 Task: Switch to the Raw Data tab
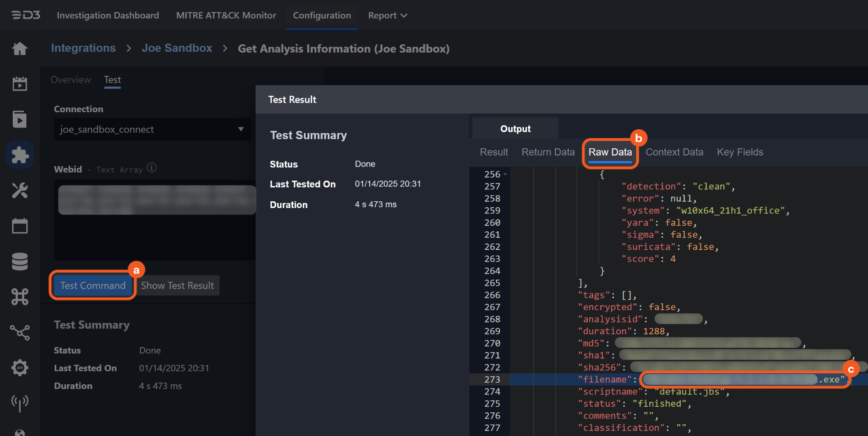pos(610,152)
